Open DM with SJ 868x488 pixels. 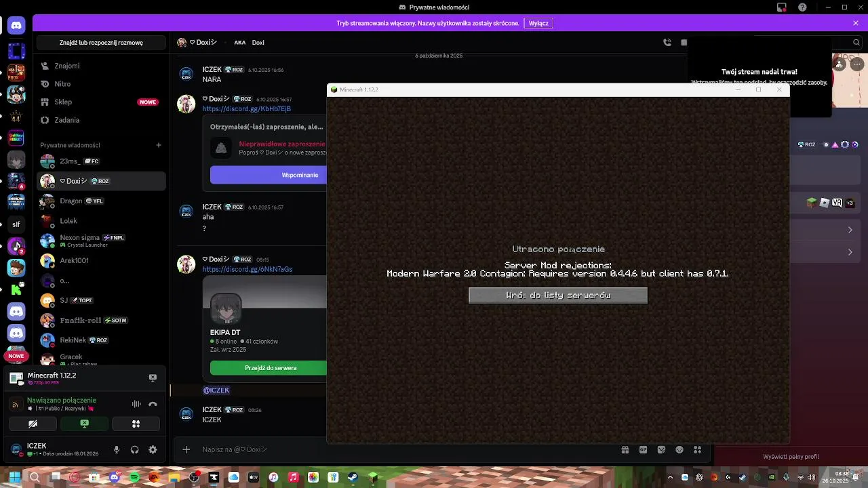tap(101, 300)
